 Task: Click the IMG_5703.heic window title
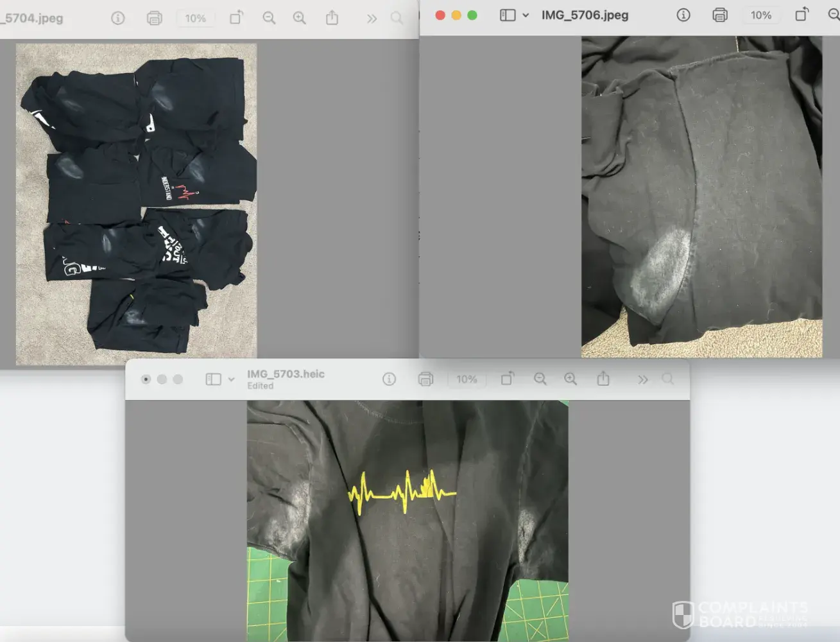click(x=286, y=374)
